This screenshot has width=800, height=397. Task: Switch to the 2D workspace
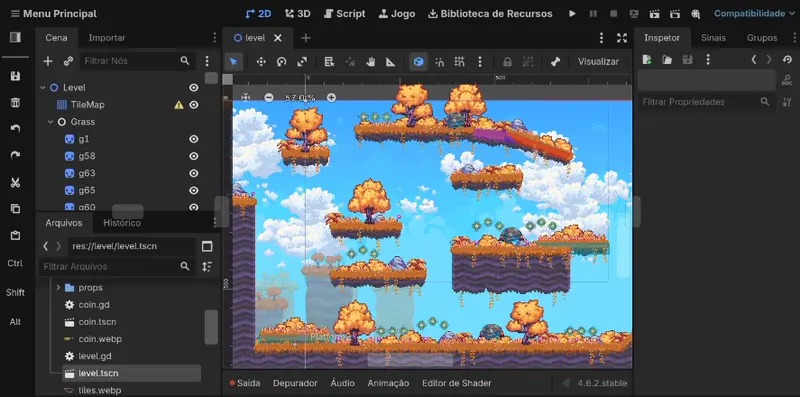(x=258, y=14)
